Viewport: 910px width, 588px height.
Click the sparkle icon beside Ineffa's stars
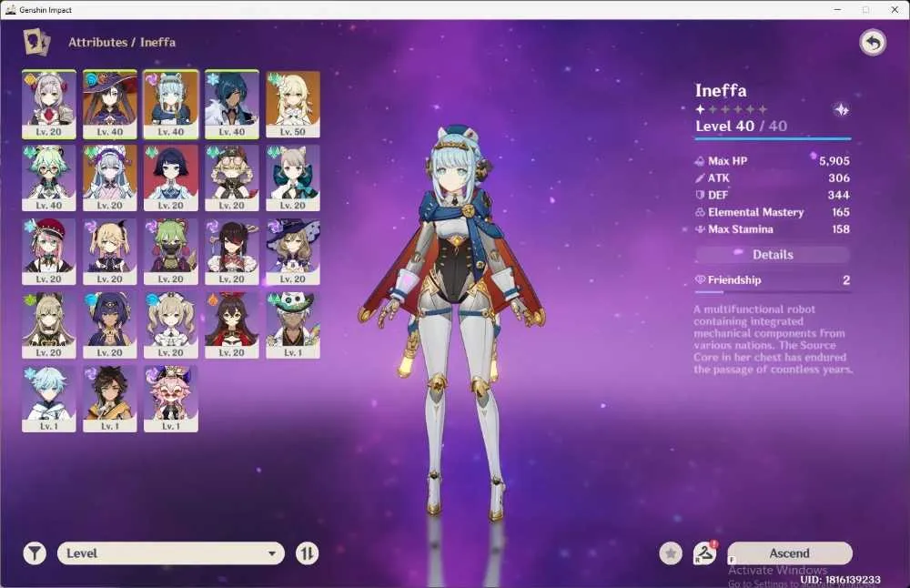(842, 109)
